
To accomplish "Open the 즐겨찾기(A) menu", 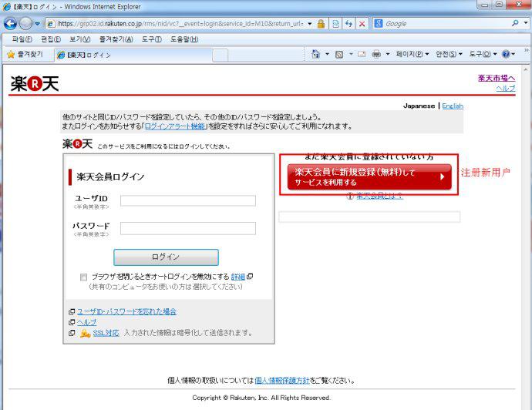I will (x=116, y=39).
